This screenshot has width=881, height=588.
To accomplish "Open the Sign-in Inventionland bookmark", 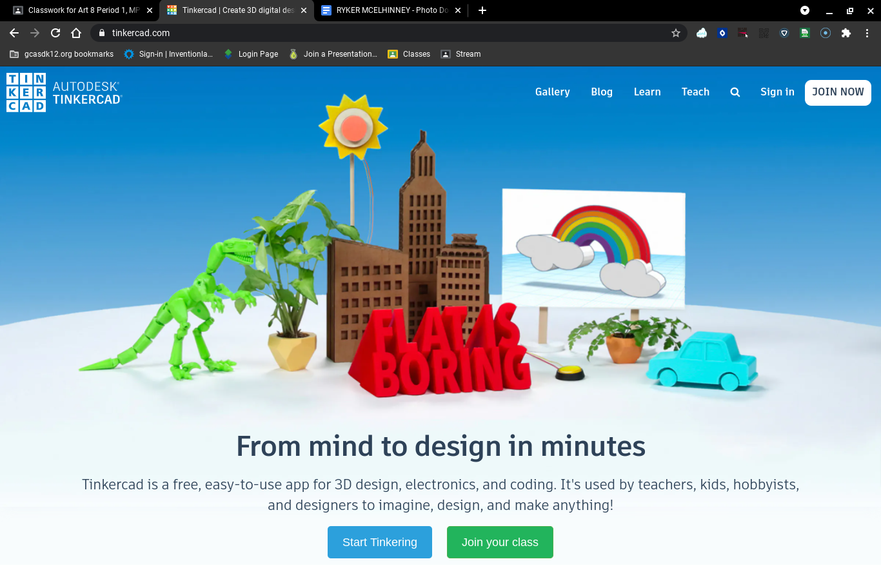I will [x=168, y=54].
